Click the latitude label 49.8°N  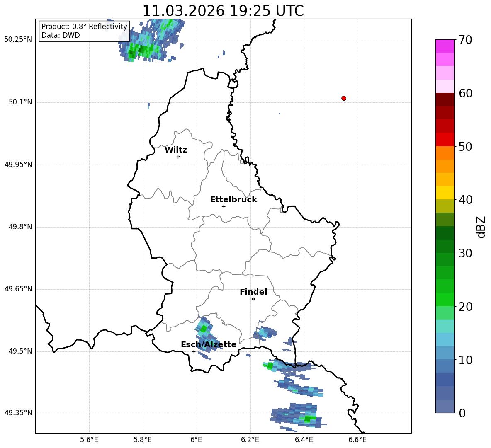coord(20,227)
